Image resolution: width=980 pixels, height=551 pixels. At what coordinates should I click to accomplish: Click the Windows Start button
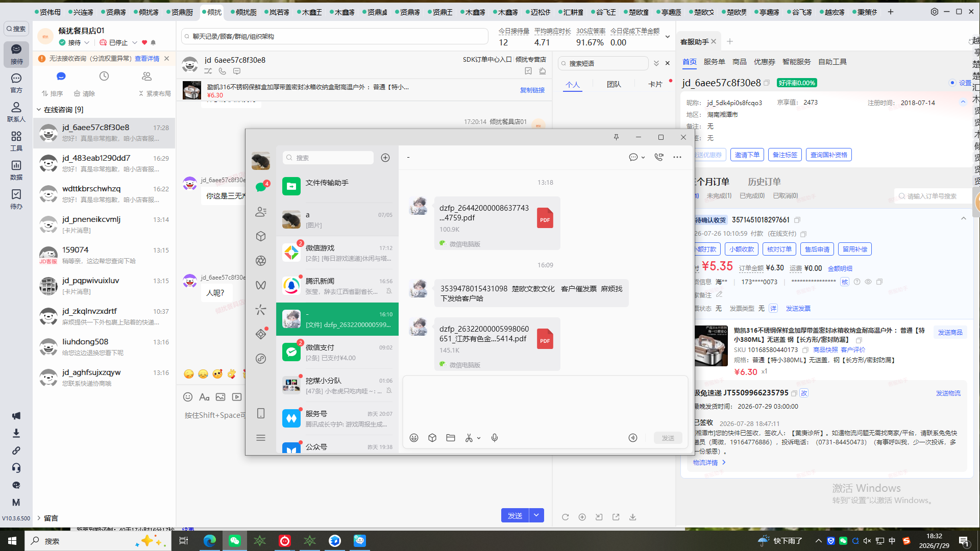tap(12, 541)
